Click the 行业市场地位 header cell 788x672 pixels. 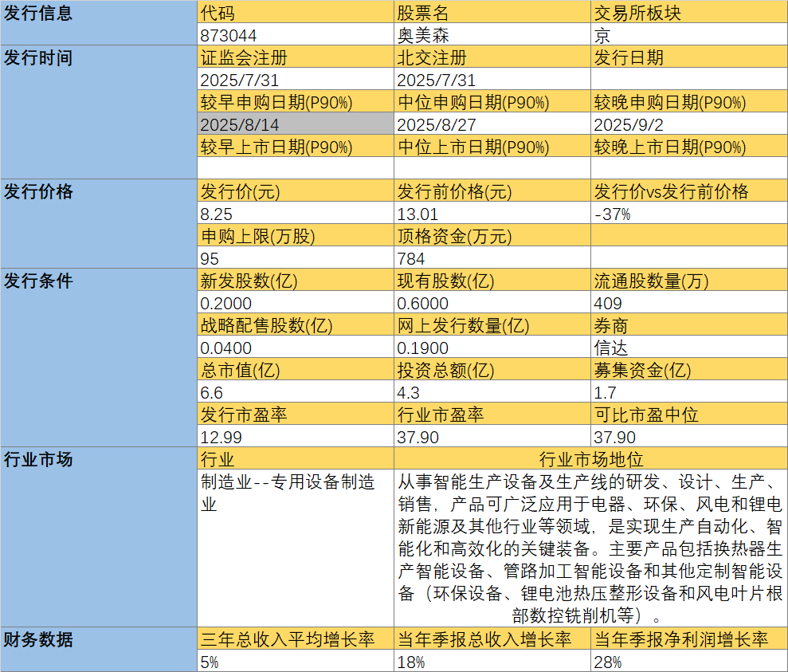click(x=591, y=458)
